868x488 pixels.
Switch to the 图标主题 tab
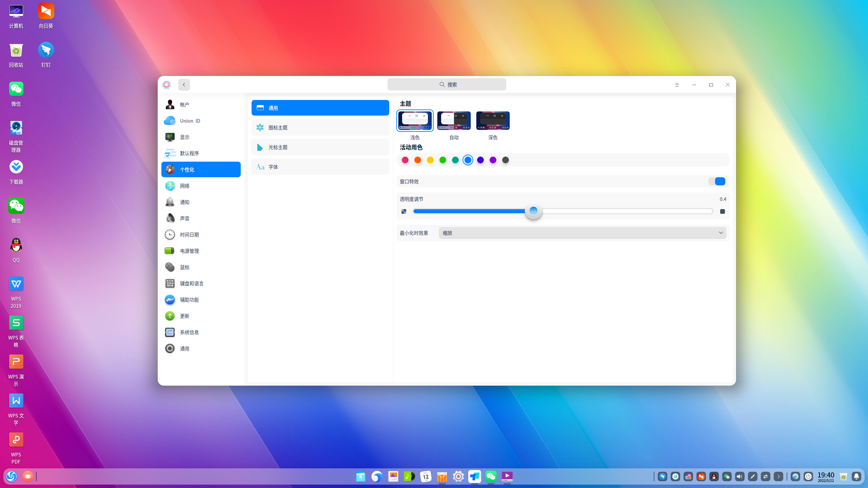(x=319, y=127)
